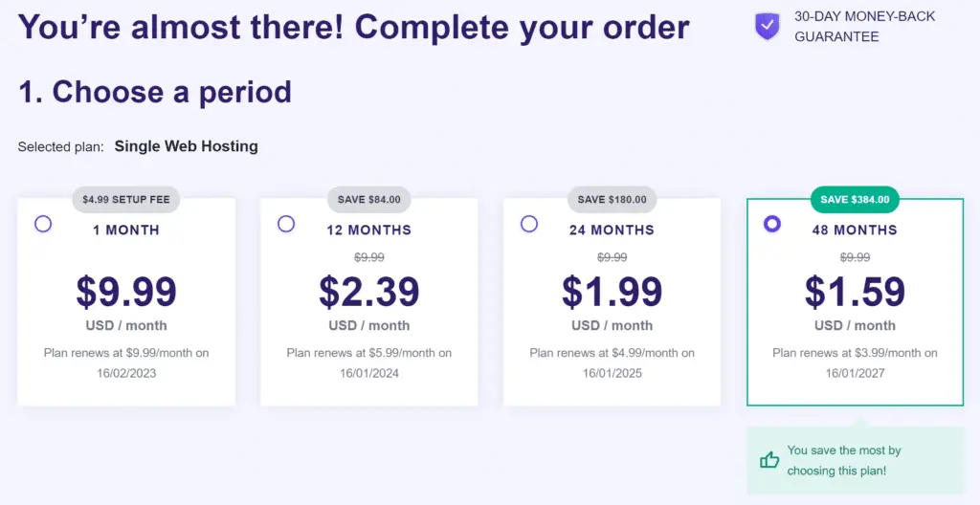Select the 12 months radio button
The height and width of the screenshot is (505, 980).
click(286, 224)
